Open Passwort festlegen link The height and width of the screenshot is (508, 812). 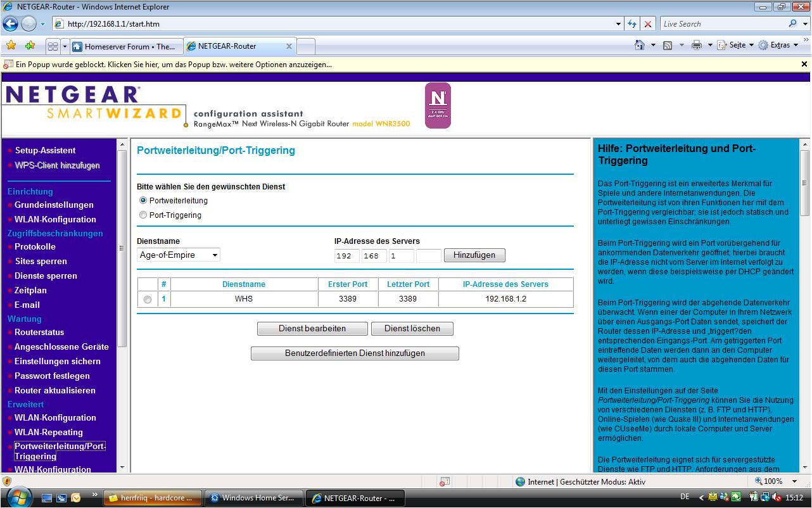point(52,376)
